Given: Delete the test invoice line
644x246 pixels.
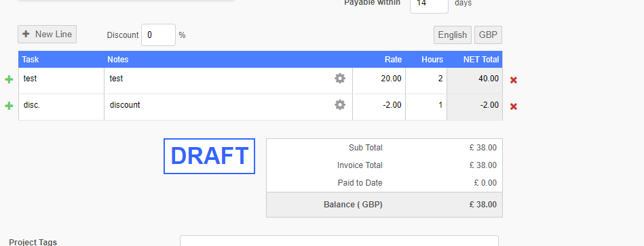Looking at the screenshot, I should tap(514, 80).
